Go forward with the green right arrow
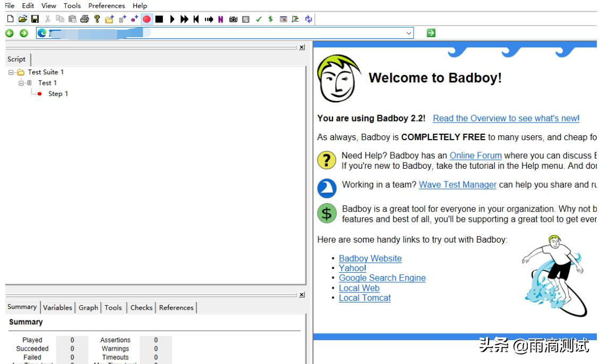This screenshot has height=364, width=600. pyautogui.click(x=24, y=33)
